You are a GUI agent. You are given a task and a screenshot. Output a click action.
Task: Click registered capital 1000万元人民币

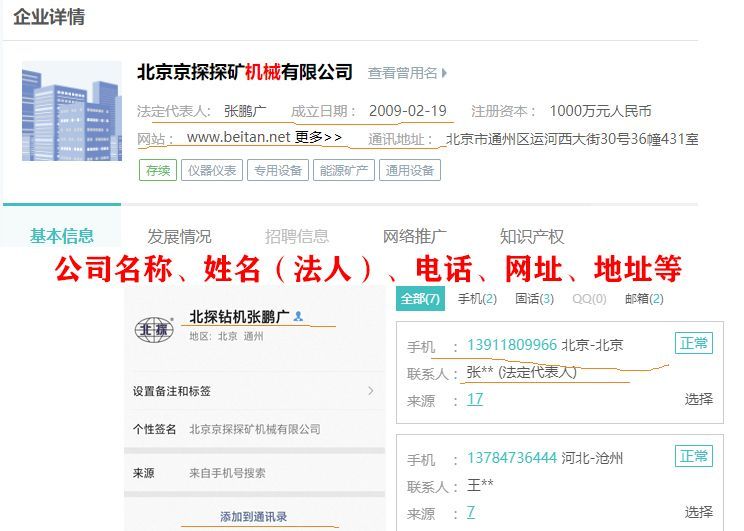coord(600,111)
